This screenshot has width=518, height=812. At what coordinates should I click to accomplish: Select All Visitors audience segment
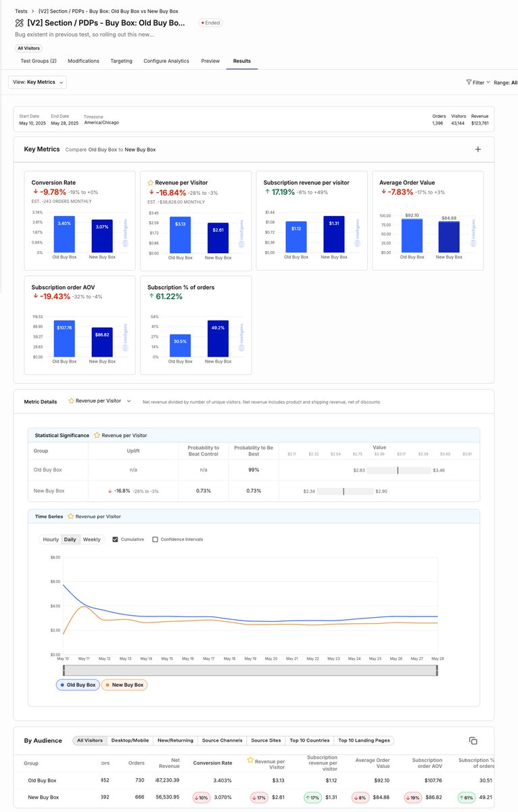(90, 740)
